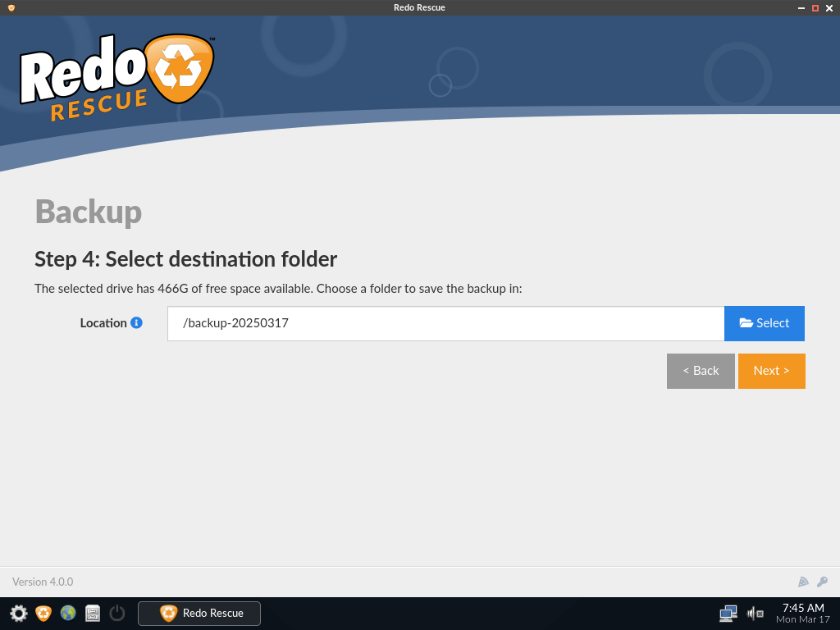840x630 pixels.
Task: Open the file manager cabinet icon
Action: click(93, 613)
